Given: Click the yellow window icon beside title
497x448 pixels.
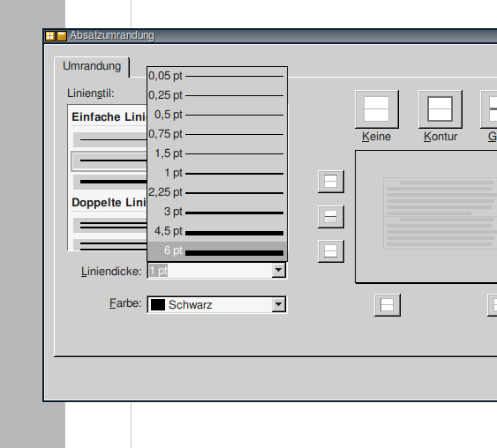Looking at the screenshot, I should pos(62,36).
